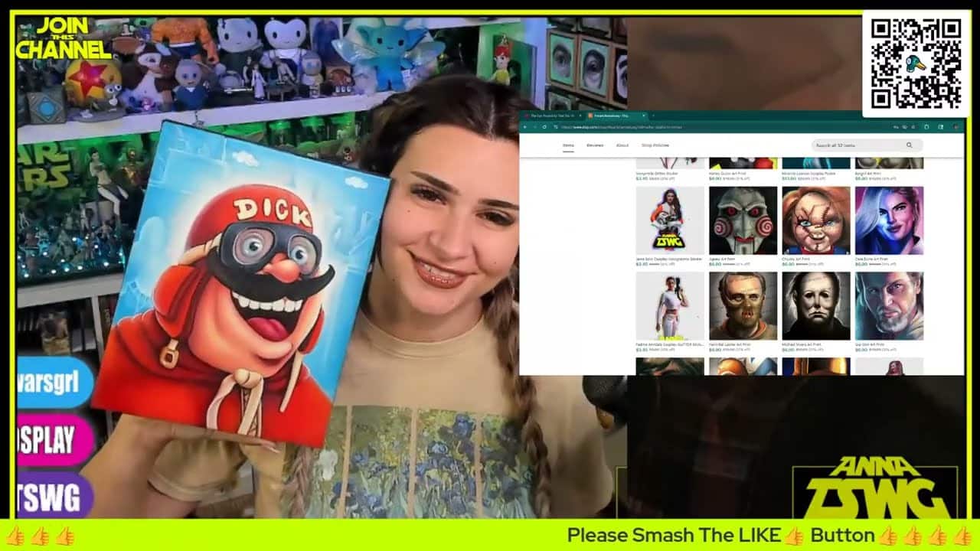Image resolution: width=980 pixels, height=551 pixels.
Task: Reload the page with the refresh icon
Action: 544,127
